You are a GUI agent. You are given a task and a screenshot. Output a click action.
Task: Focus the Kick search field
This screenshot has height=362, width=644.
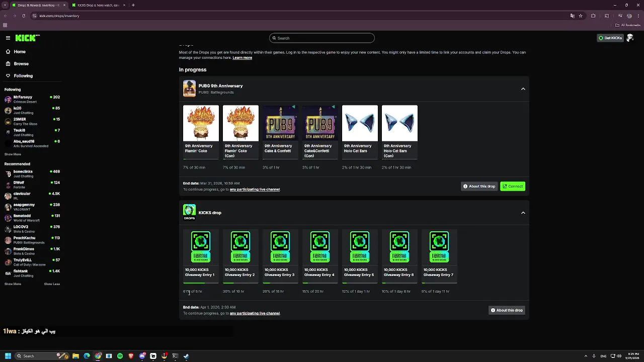(x=322, y=38)
